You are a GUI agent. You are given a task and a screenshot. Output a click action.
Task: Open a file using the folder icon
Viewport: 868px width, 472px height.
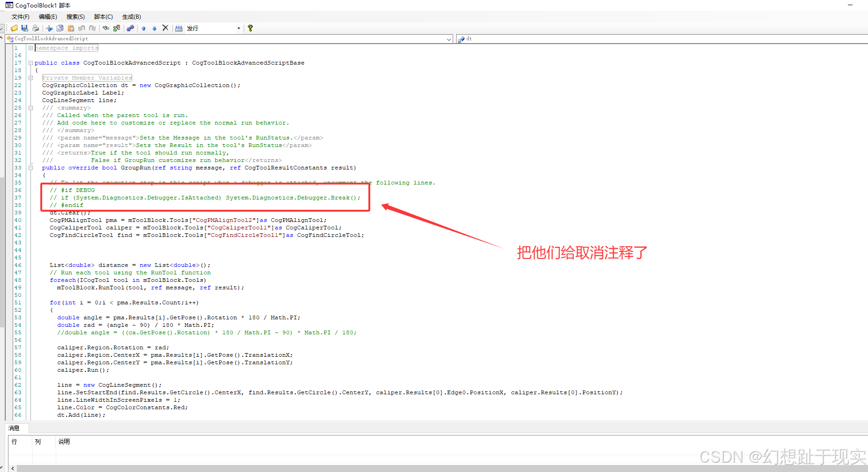[x=14, y=28]
